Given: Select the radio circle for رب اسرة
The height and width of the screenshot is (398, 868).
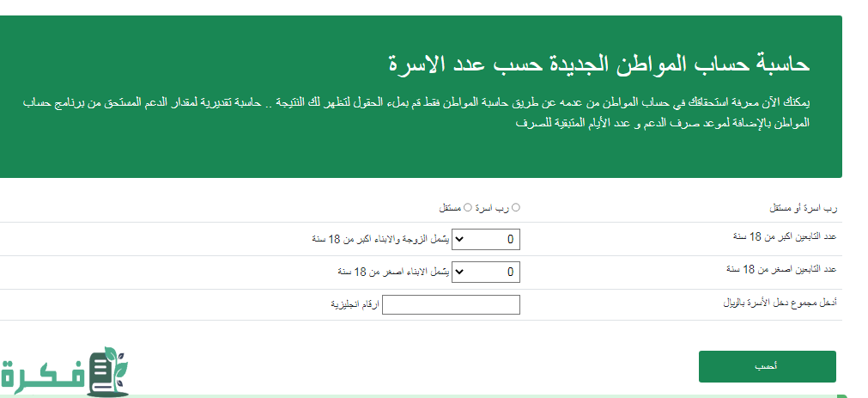Looking at the screenshot, I should (x=516, y=207).
